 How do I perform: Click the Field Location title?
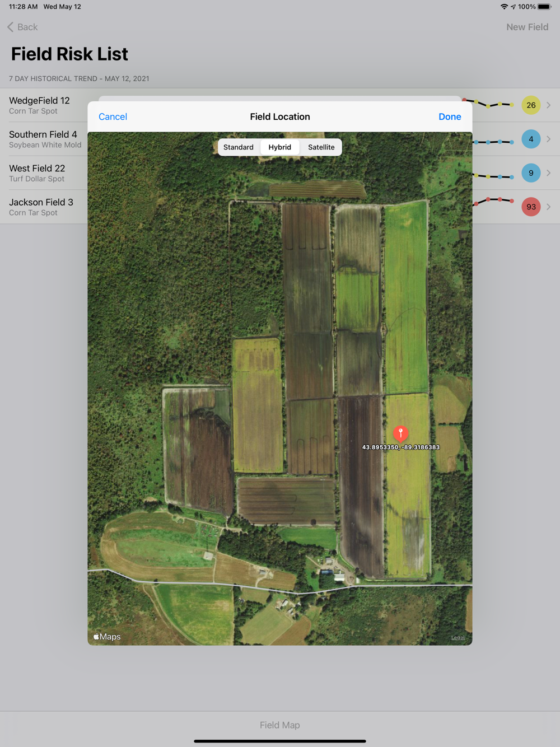(280, 116)
